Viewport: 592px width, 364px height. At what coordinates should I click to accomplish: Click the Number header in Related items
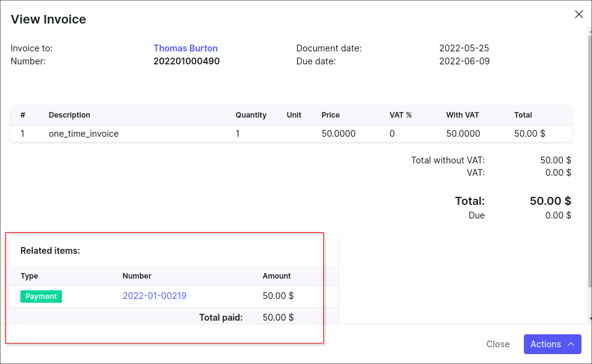tap(137, 276)
